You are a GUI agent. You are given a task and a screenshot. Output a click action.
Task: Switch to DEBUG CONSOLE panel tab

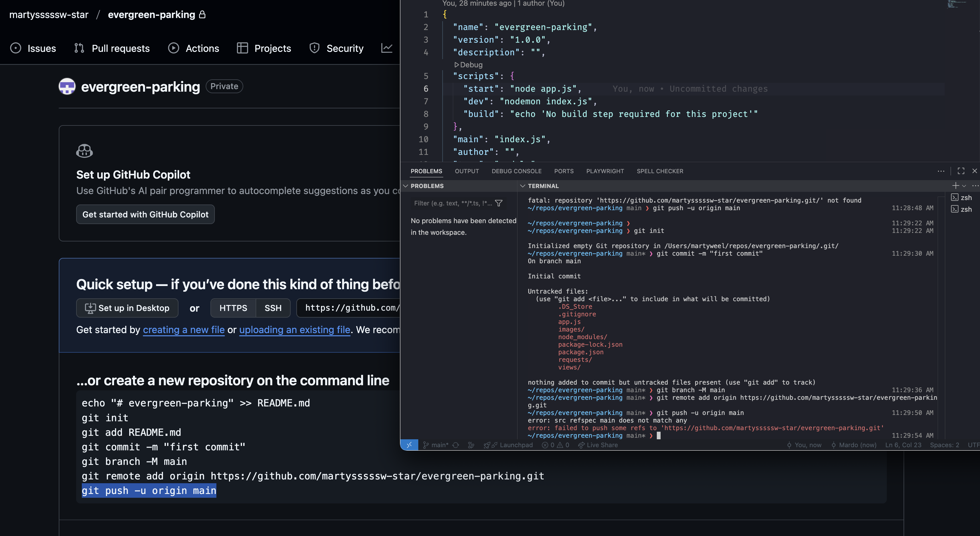[517, 171]
